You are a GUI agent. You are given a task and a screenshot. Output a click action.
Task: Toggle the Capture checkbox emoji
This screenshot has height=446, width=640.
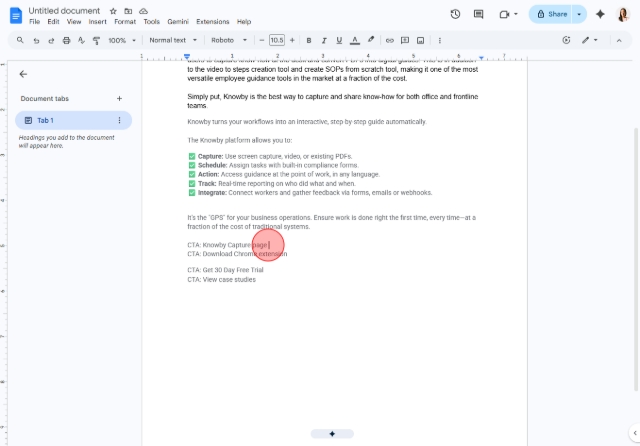pyautogui.click(x=192, y=156)
